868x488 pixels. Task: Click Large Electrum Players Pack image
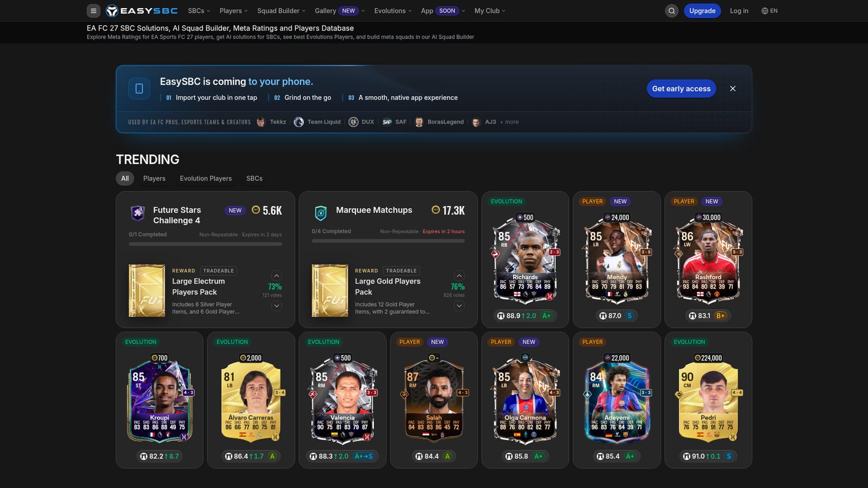147,291
